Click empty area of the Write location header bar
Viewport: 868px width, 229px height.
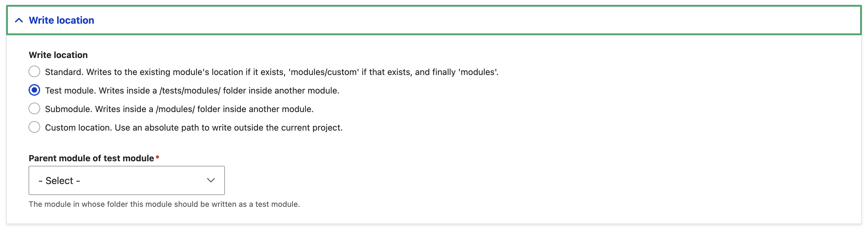472,20
